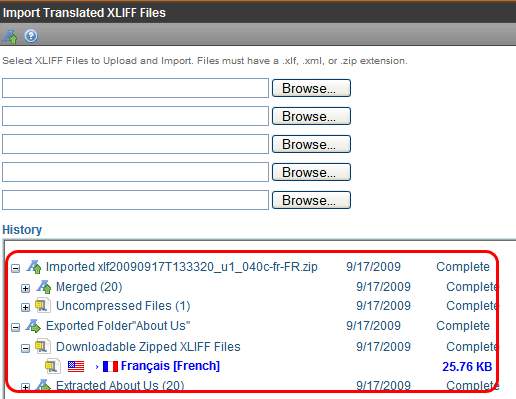Open the Français [French] download link
Image resolution: width=516 pixels, height=399 pixels.
point(170,366)
